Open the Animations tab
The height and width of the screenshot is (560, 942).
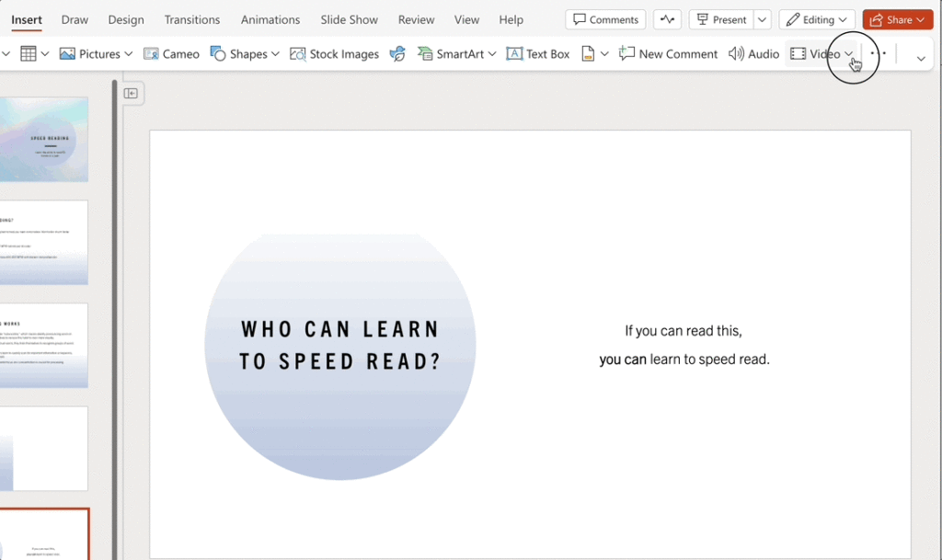click(x=270, y=19)
